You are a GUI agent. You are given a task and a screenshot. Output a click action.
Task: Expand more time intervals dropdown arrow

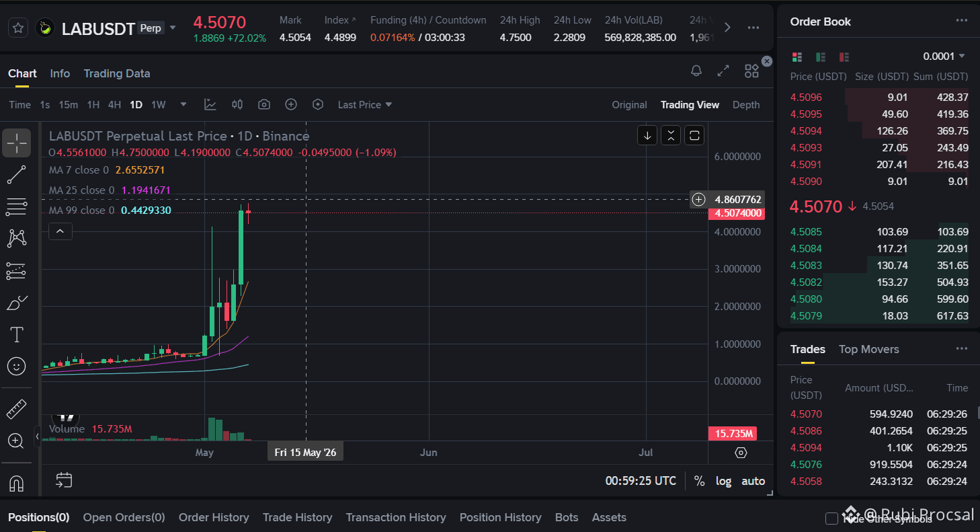click(x=183, y=104)
